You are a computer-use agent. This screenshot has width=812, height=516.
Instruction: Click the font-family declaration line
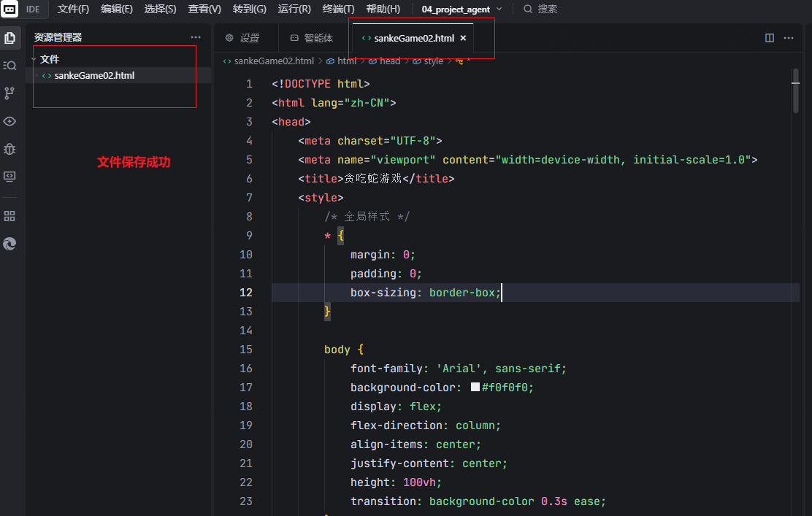tap(459, 369)
